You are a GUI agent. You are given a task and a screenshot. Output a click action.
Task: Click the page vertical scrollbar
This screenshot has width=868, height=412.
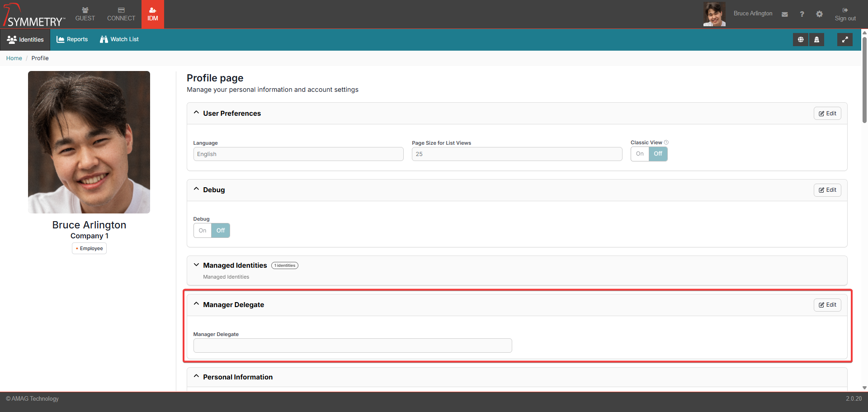pyautogui.click(x=864, y=81)
